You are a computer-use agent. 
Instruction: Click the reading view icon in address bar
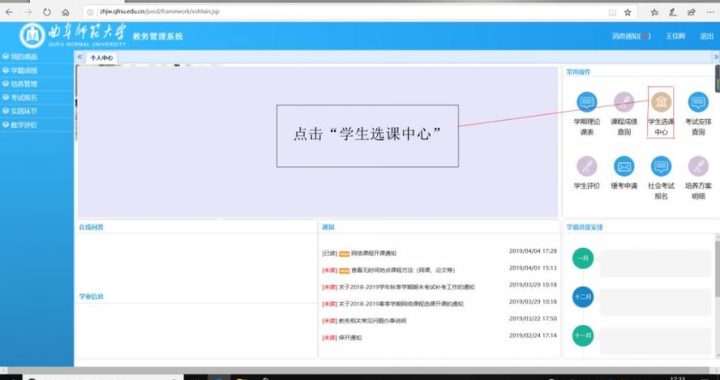[x=613, y=12]
